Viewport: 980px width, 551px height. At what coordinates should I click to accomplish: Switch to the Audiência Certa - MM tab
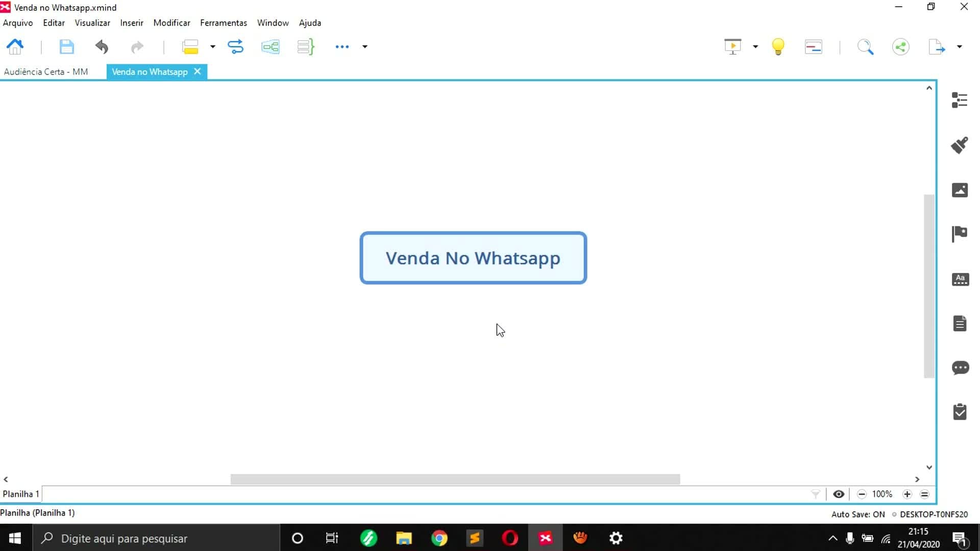click(x=46, y=72)
